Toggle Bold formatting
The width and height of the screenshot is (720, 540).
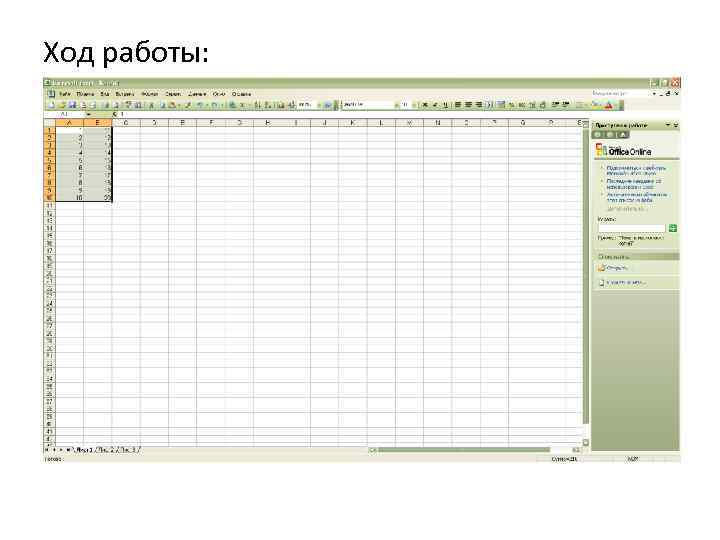tap(425, 105)
